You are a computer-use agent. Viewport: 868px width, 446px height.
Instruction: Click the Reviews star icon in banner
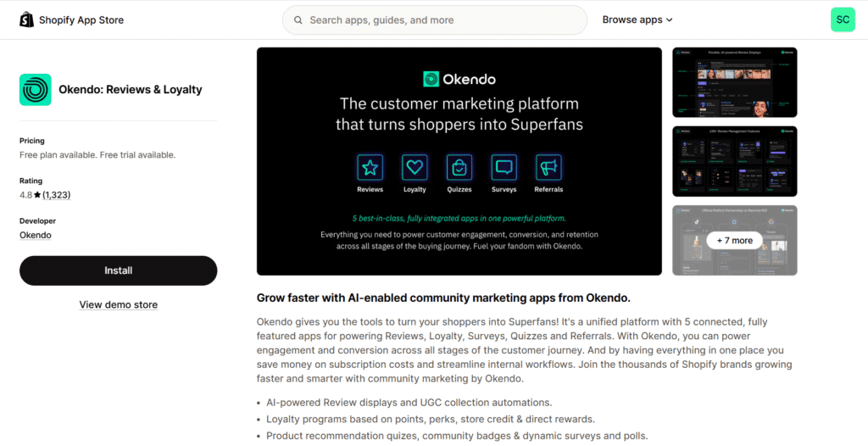pyautogui.click(x=370, y=167)
